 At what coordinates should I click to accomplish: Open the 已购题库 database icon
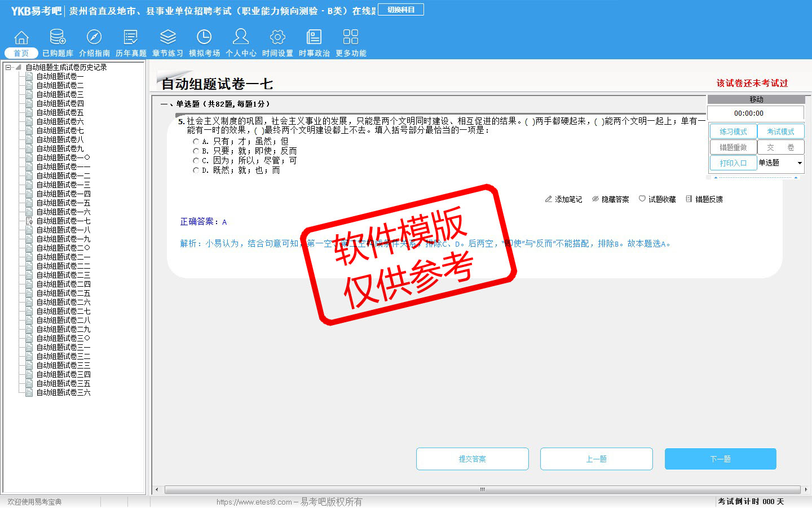pyautogui.click(x=58, y=37)
